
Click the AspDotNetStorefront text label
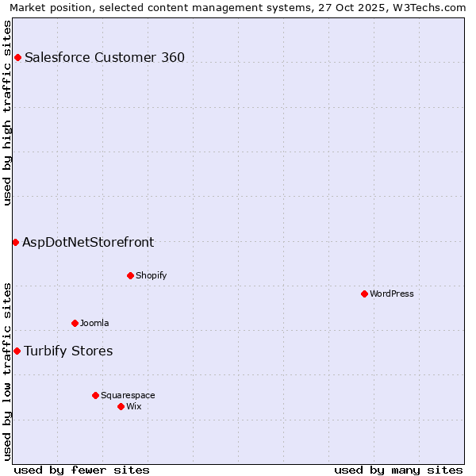88,242
